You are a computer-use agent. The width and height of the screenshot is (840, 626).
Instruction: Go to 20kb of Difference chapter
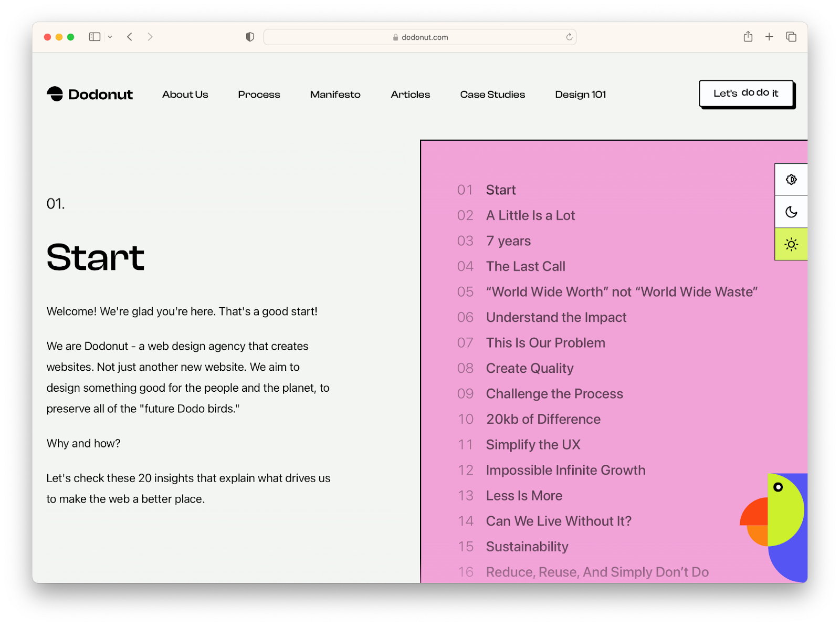(x=529, y=419)
